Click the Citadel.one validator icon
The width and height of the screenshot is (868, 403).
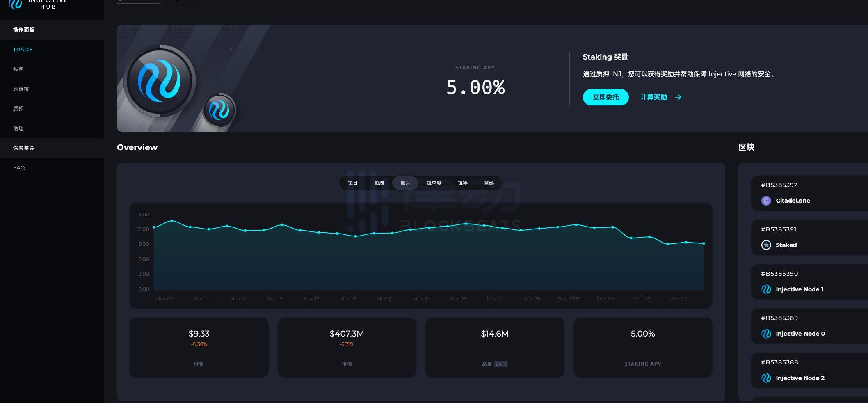(766, 201)
